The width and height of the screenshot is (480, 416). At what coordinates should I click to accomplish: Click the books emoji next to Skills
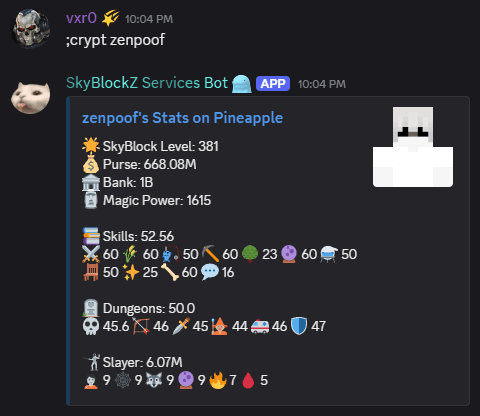[x=91, y=236]
